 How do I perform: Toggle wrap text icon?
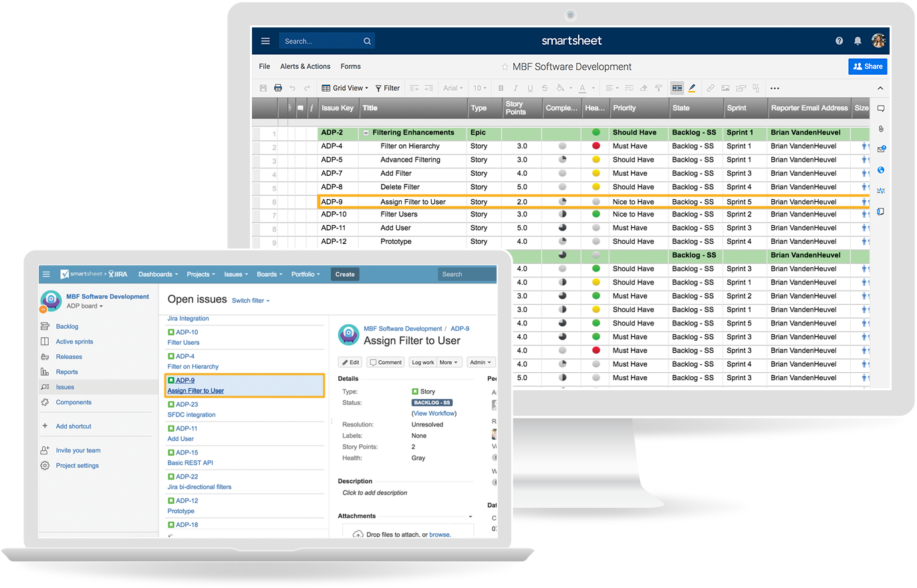(x=629, y=88)
